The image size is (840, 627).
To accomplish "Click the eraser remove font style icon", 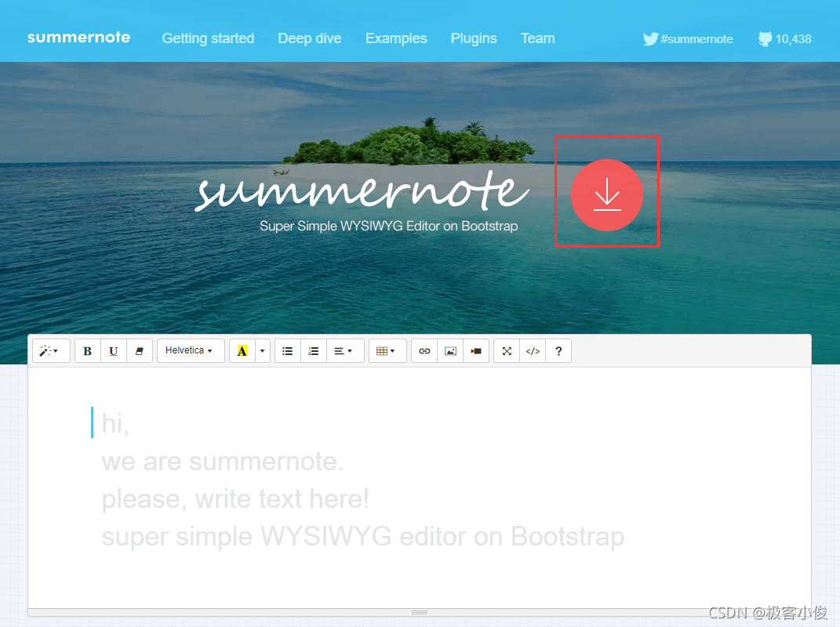I will pos(140,351).
